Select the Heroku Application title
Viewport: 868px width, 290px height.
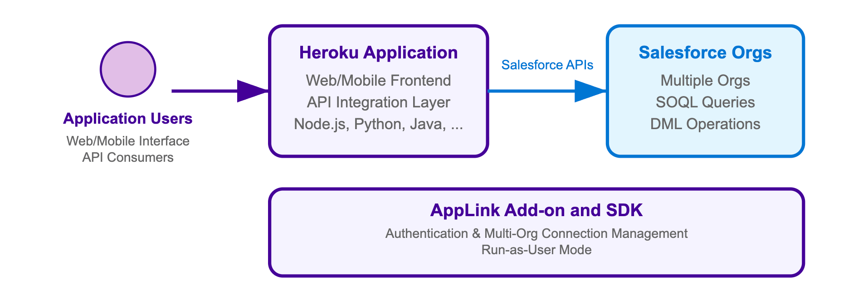(x=378, y=53)
